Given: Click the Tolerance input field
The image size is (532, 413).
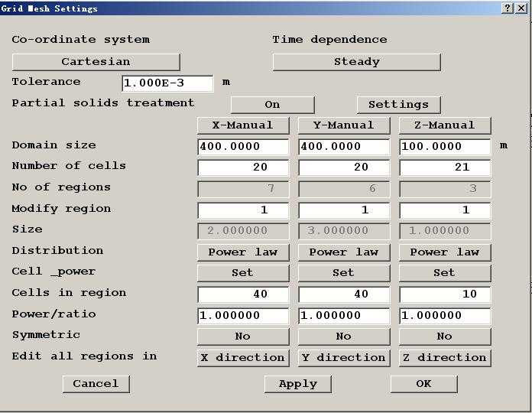Looking at the screenshot, I should click(x=167, y=83).
